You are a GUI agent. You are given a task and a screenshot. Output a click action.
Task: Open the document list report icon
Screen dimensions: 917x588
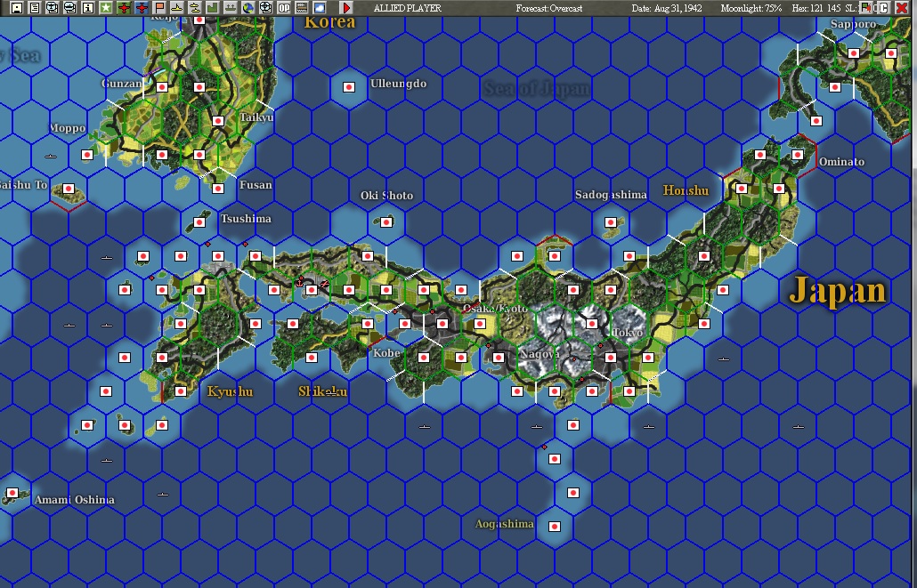coord(35,8)
